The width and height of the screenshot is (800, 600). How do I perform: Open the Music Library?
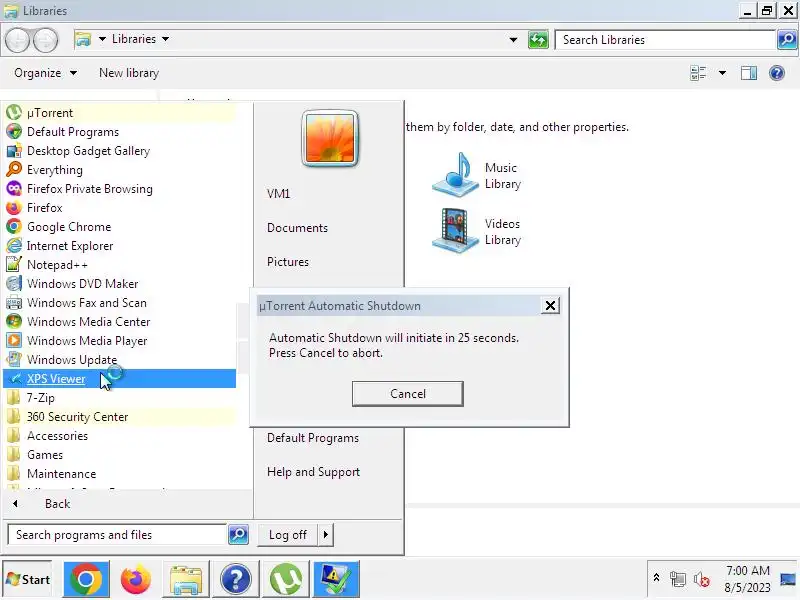coord(477,175)
